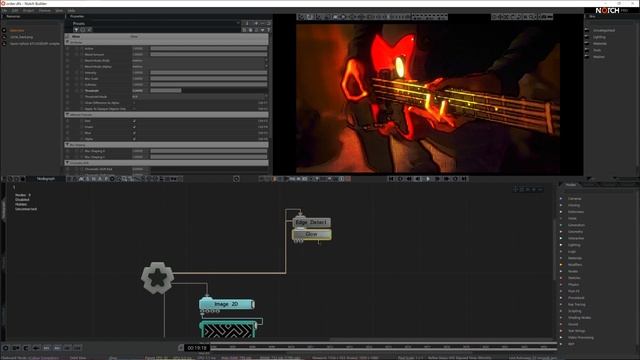This screenshot has height=360, width=640.
Task: Click the 'Unconnected' label in the nodegraph
Action: (x=26, y=209)
